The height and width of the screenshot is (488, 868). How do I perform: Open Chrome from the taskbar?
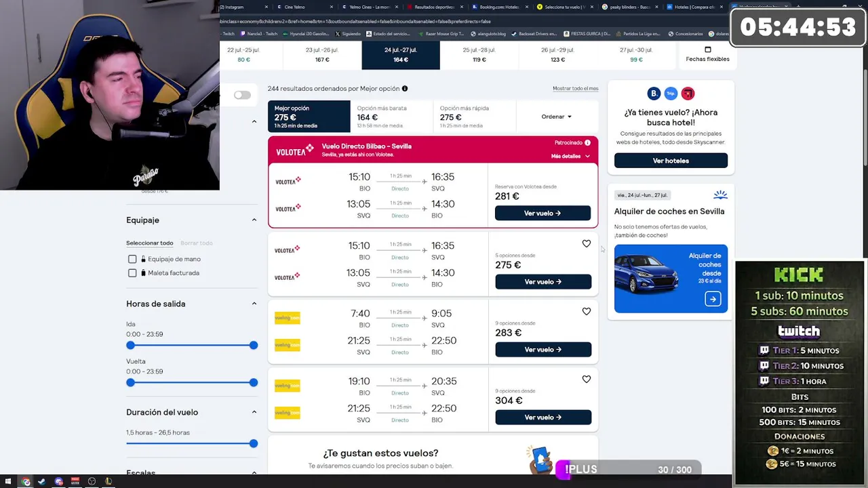26,481
